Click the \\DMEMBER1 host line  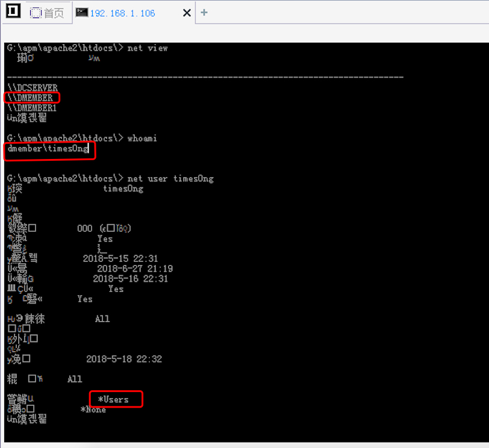(x=32, y=108)
